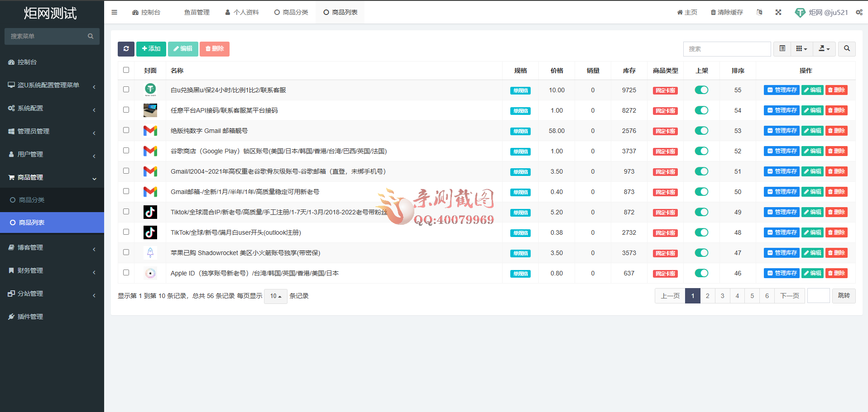Tick the checkbox for the Apple ID row

[126, 273]
